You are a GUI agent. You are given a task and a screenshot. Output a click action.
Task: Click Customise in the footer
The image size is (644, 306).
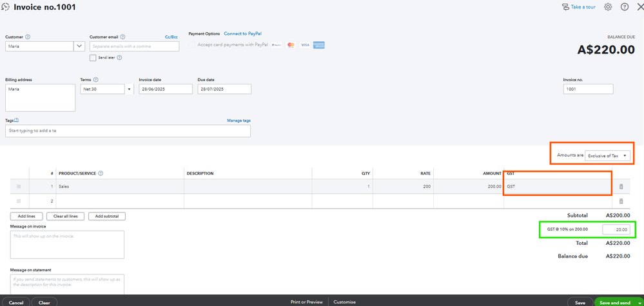coord(345,302)
